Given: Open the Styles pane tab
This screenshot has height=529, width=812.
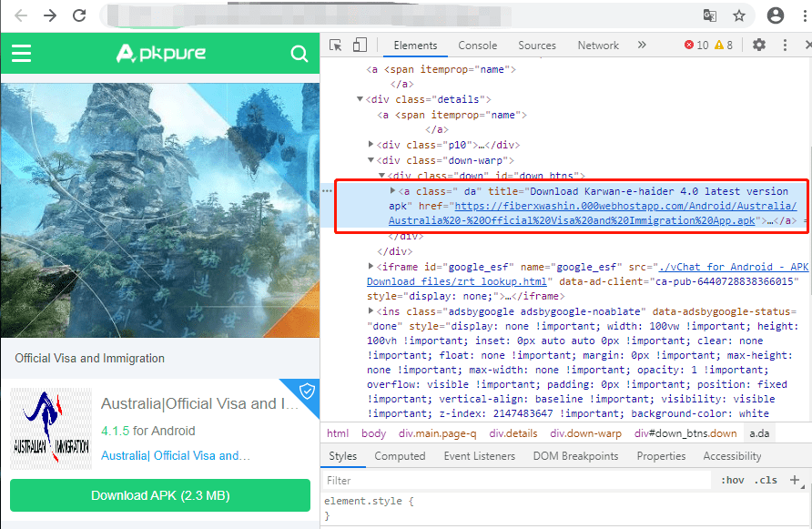Looking at the screenshot, I should (343, 456).
